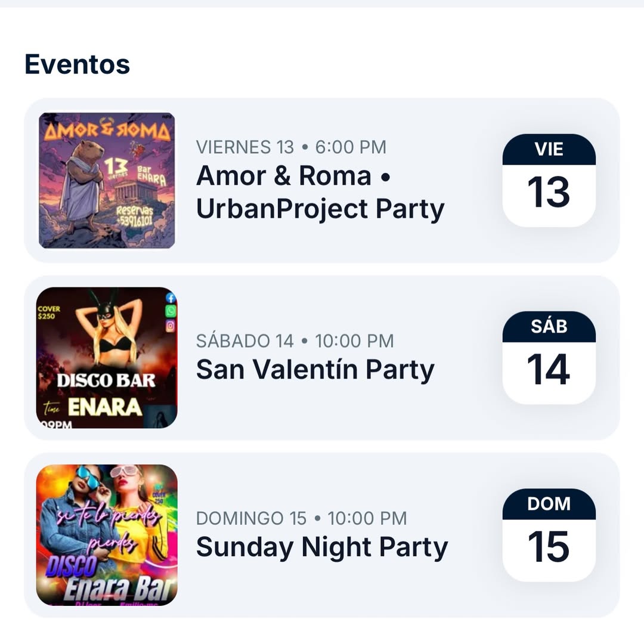The image size is (644, 644).
Task: Click the VIERNES 13 • 6:00 PM label
Action: [x=291, y=147]
